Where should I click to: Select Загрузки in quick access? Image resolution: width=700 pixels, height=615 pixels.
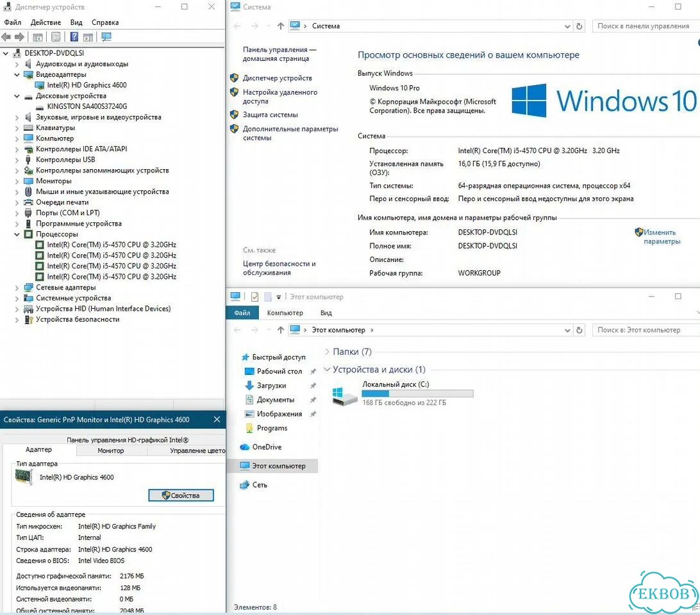pyautogui.click(x=271, y=385)
